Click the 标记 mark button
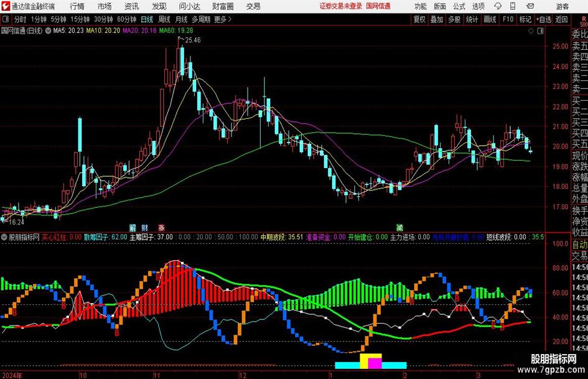Image resolution: width=588 pixels, height=379 pixels. tap(525, 19)
